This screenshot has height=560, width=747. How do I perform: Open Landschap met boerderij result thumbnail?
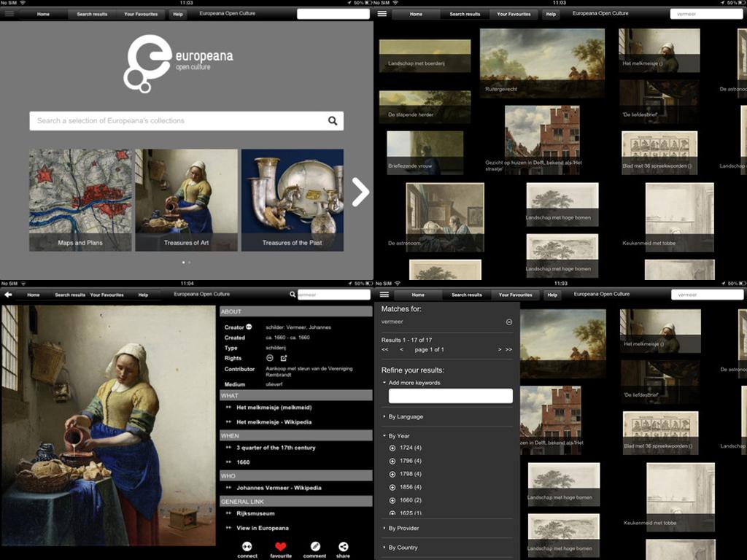(x=425, y=55)
